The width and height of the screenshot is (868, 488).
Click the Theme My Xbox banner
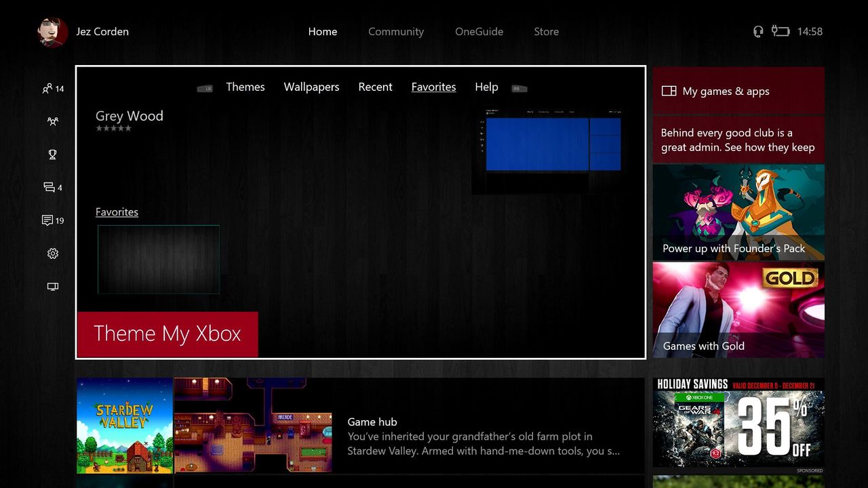click(167, 334)
